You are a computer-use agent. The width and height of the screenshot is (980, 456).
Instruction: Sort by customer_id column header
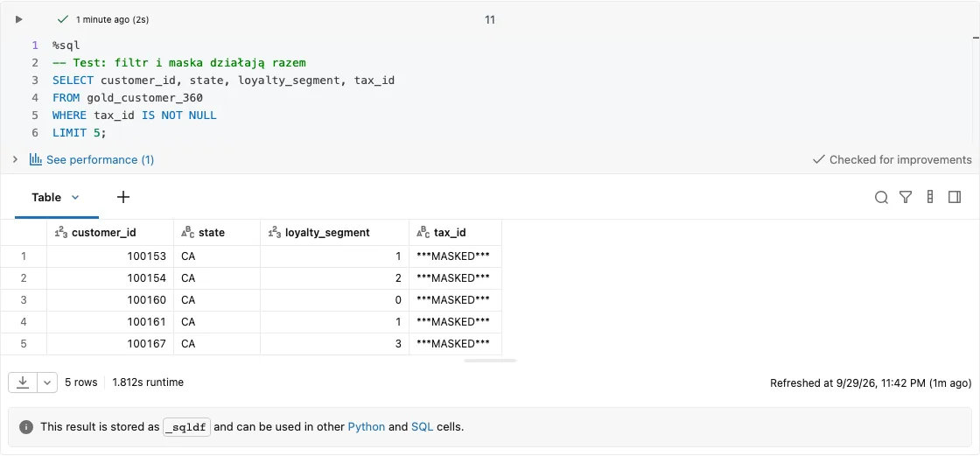pos(110,233)
